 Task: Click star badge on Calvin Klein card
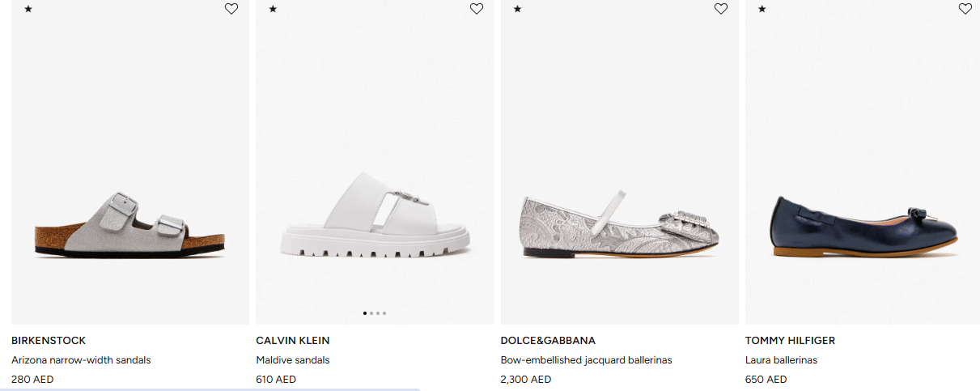[x=273, y=9]
